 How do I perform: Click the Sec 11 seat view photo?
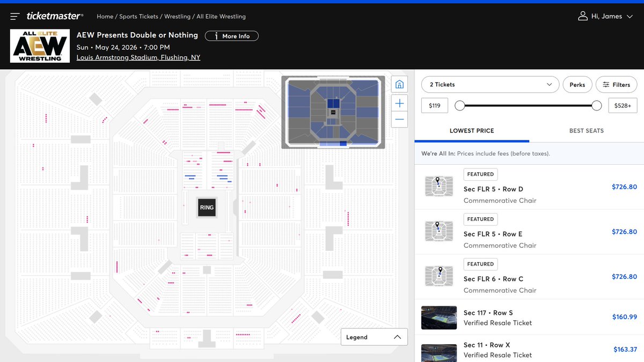coord(439,353)
